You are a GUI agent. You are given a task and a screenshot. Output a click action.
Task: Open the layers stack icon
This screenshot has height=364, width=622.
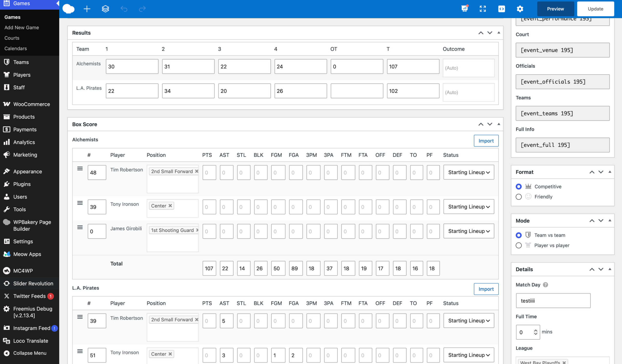click(x=105, y=9)
